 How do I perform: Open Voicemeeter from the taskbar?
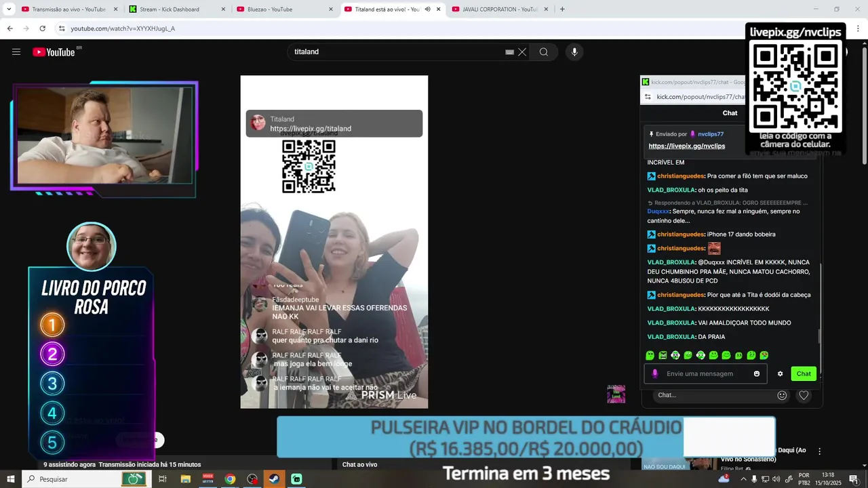208,479
